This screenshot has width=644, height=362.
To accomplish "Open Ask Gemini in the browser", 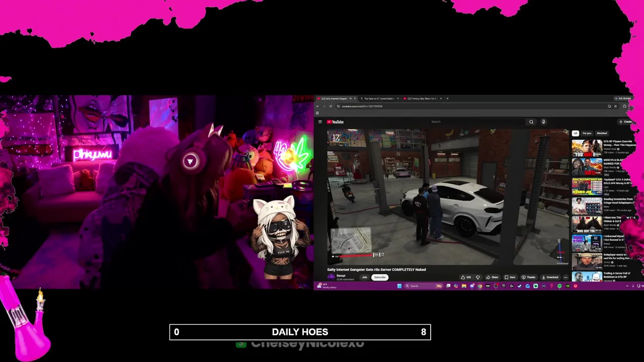I will point(623,99).
